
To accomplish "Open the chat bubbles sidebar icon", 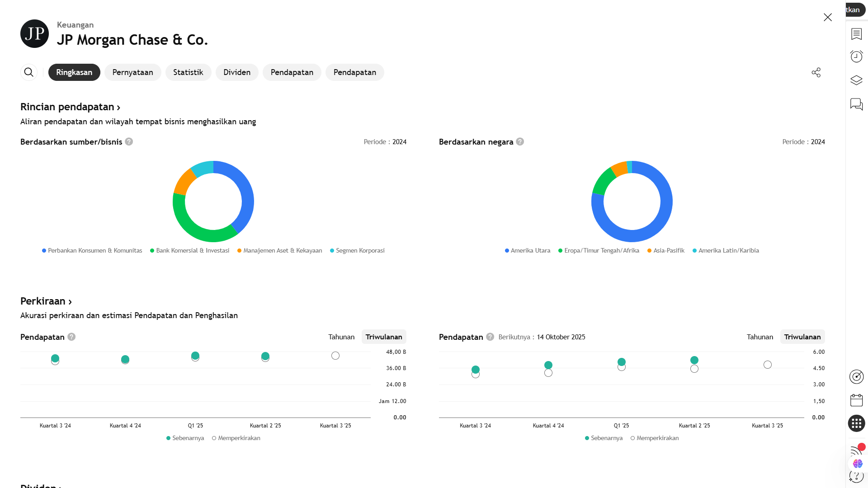I will [x=856, y=104].
